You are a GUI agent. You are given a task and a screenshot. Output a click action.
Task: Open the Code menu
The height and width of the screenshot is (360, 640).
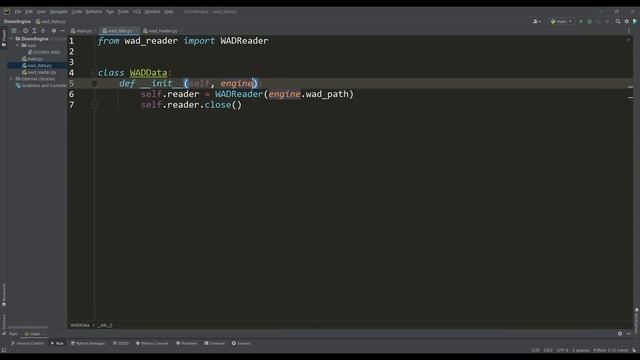click(77, 12)
